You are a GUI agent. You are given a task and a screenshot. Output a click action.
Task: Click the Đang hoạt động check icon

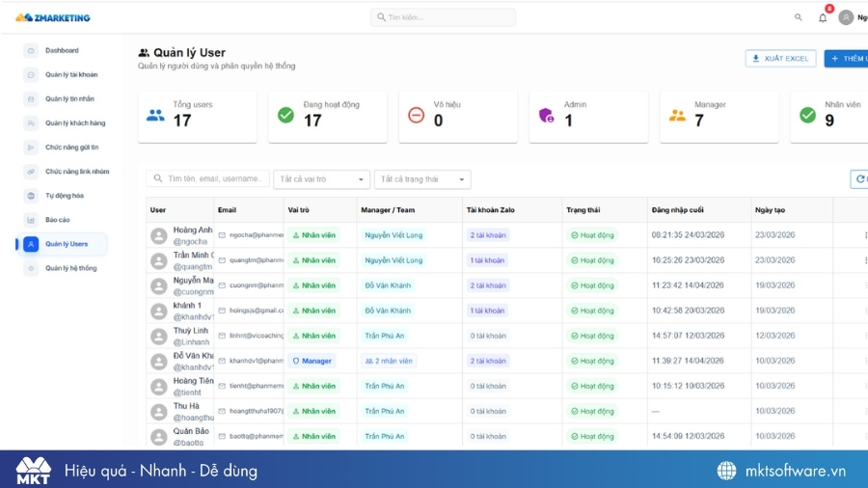click(x=285, y=115)
